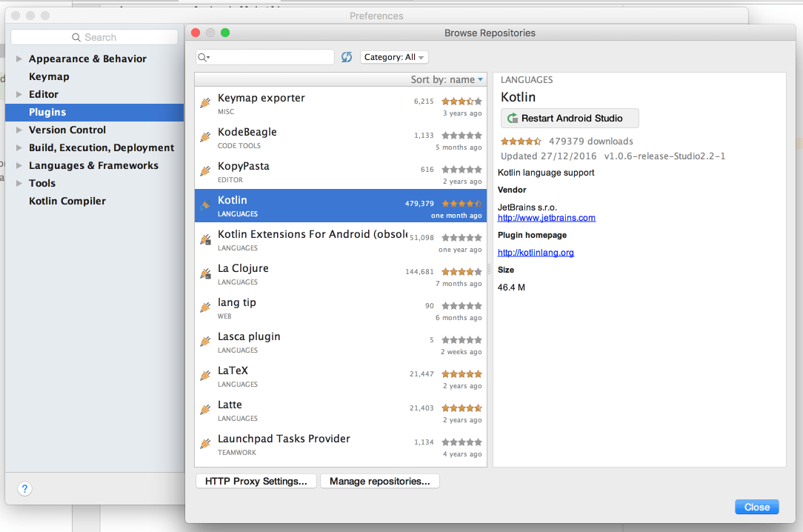
Task: Click the version v1.0.6-release-Studio2.2-1 text
Action: (664, 156)
